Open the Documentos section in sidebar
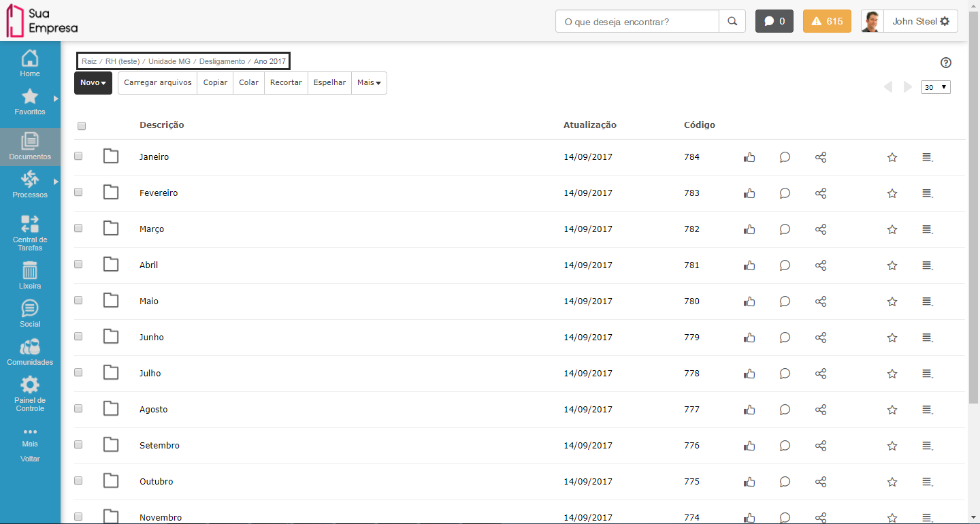Viewport: 980px width, 524px height. [x=30, y=146]
